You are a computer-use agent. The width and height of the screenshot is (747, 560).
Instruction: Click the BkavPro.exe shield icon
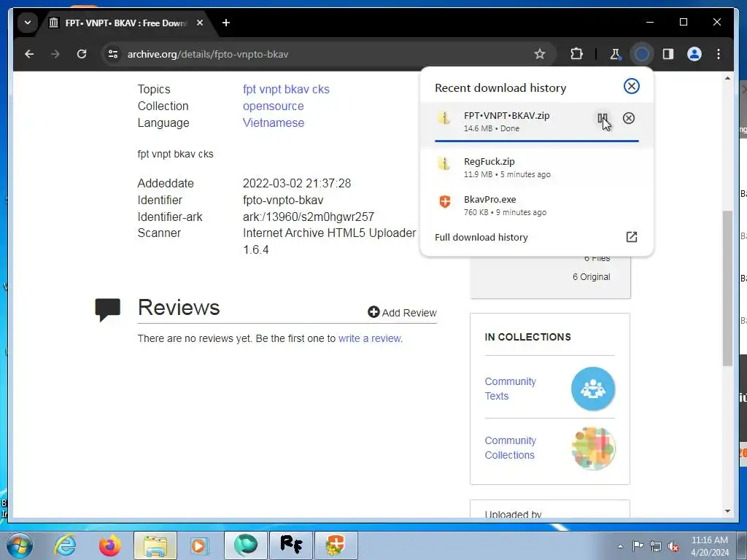pos(444,201)
